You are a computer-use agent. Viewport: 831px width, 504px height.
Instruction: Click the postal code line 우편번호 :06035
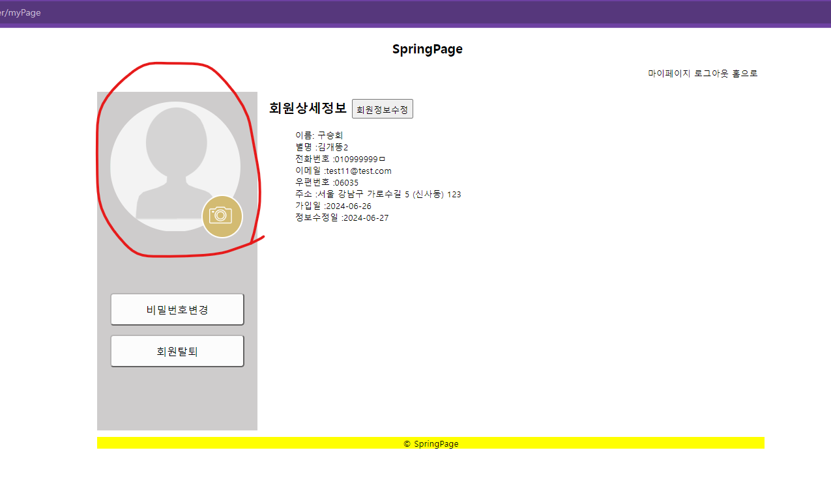click(x=327, y=182)
